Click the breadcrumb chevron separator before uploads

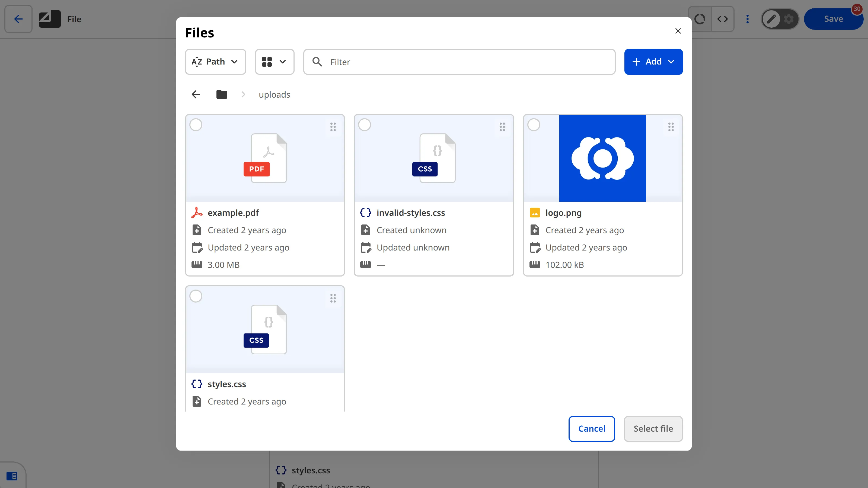pyautogui.click(x=243, y=95)
